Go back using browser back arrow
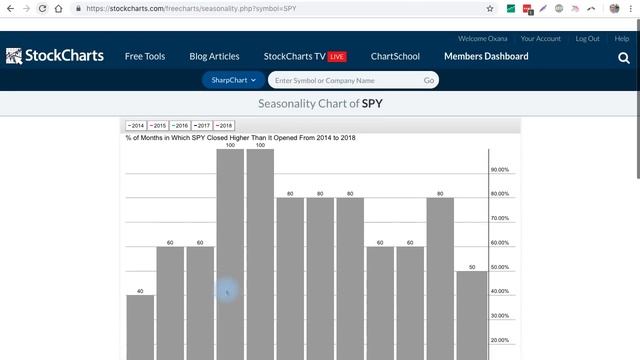Viewport: 640px width, 360px height. coord(10,9)
